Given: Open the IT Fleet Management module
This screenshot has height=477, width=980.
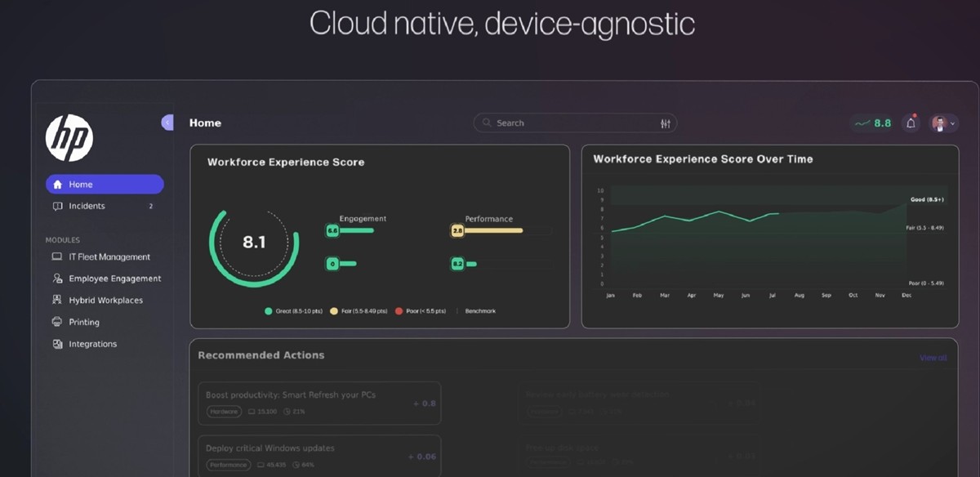Looking at the screenshot, I should pyautogui.click(x=109, y=257).
